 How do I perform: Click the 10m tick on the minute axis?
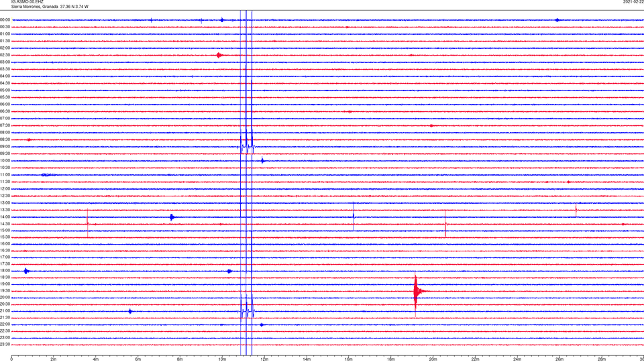[222, 359]
